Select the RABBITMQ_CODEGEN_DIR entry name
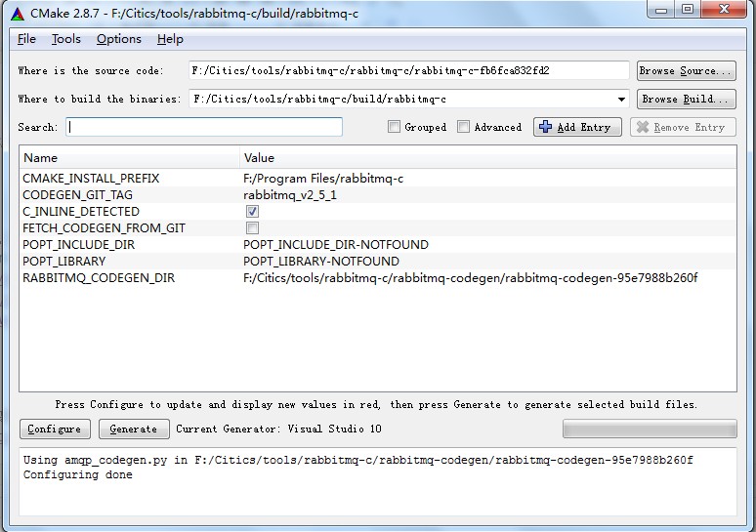This screenshot has width=756, height=532. [x=99, y=277]
